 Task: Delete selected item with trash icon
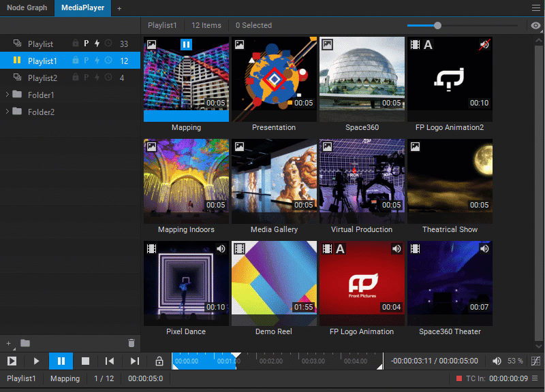131,343
